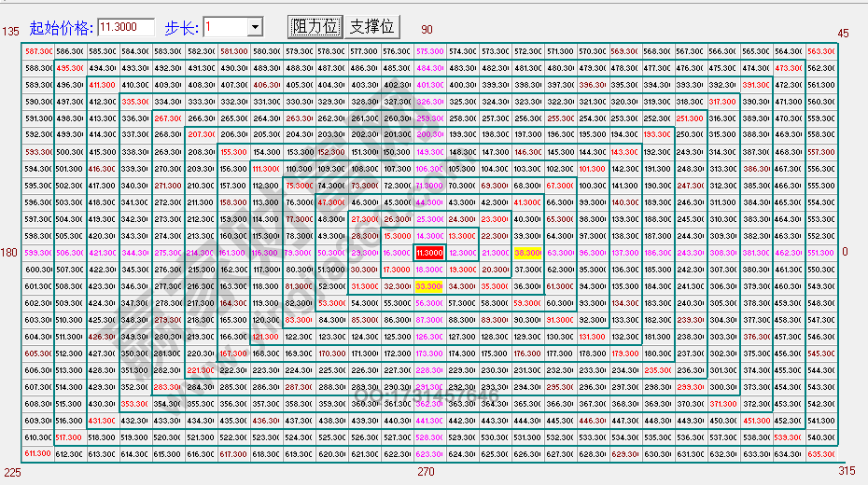The width and height of the screenshot is (868, 485).
Task: Click the red cell 15.3000
Action: click(397, 236)
